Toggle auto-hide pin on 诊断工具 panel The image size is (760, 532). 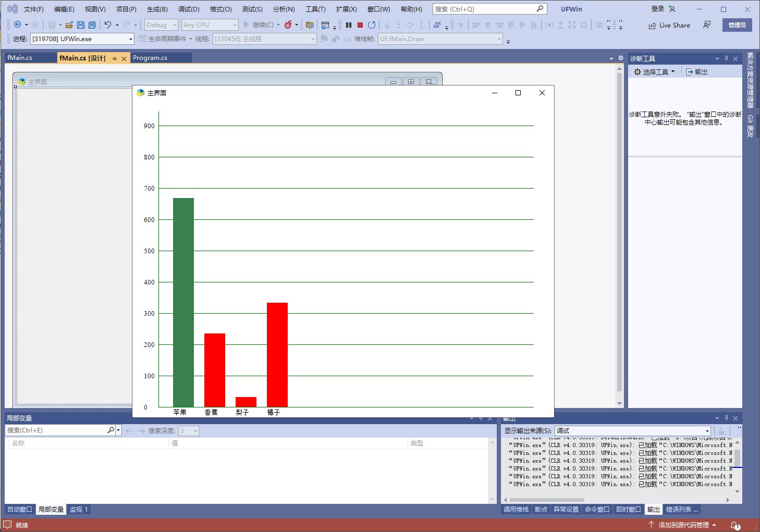726,58
